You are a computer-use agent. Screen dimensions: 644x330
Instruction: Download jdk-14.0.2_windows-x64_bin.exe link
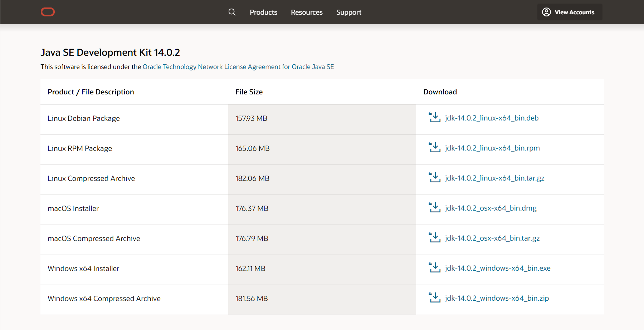pyautogui.click(x=498, y=268)
